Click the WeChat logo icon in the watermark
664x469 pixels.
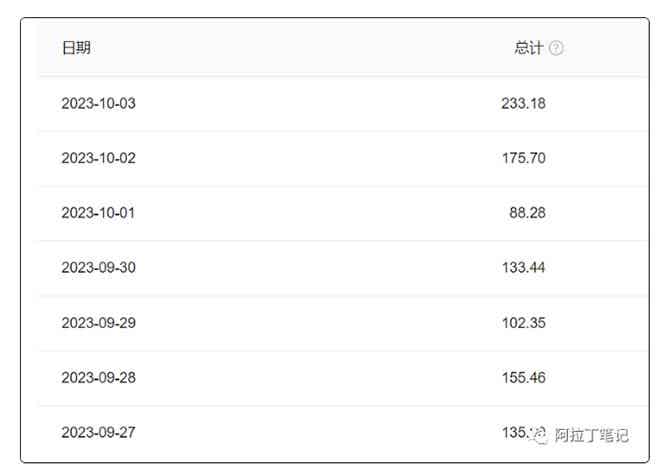pos(540,435)
